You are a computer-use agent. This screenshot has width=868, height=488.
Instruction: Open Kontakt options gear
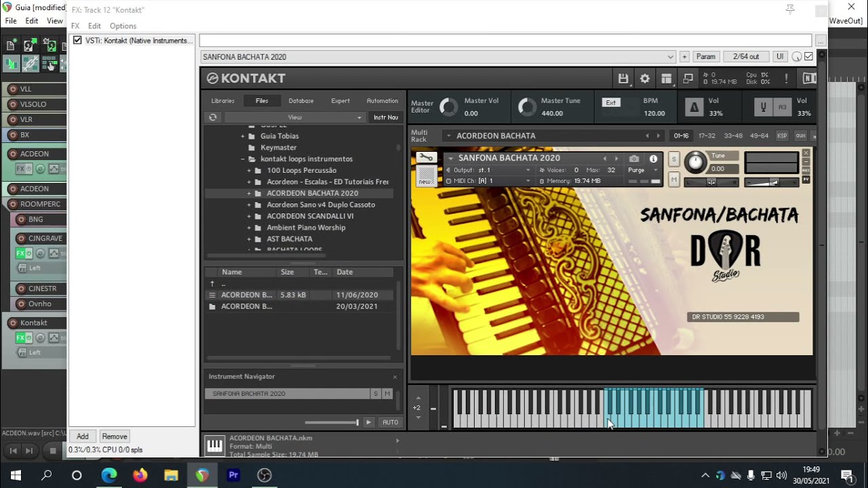[645, 79]
